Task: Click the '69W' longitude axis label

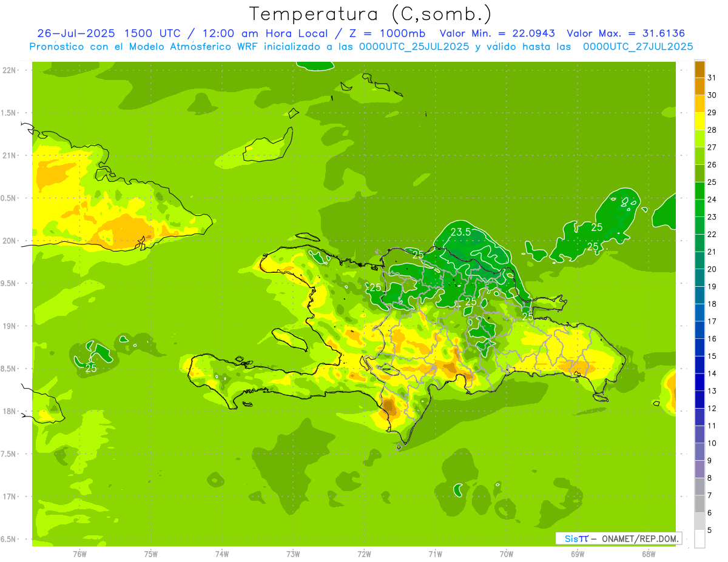Action: [578, 554]
